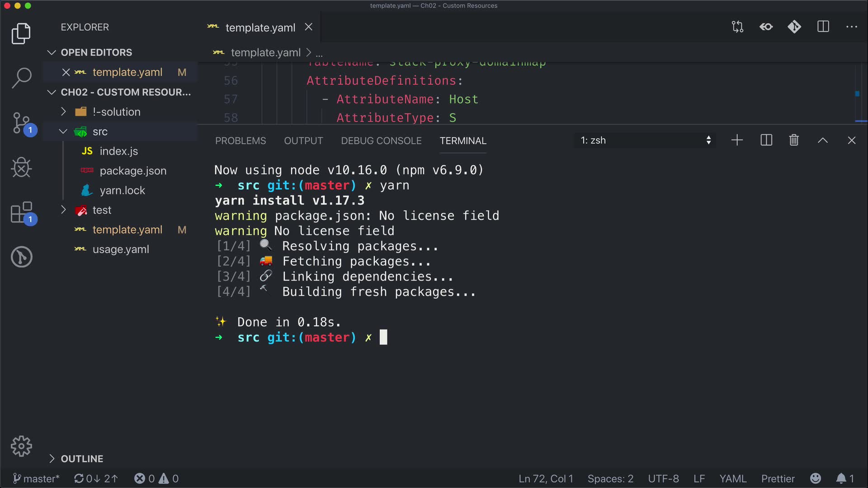This screenshot has height=488, width=868.
Task: Expand the !-solution folder
Action: tap(116, 112)
